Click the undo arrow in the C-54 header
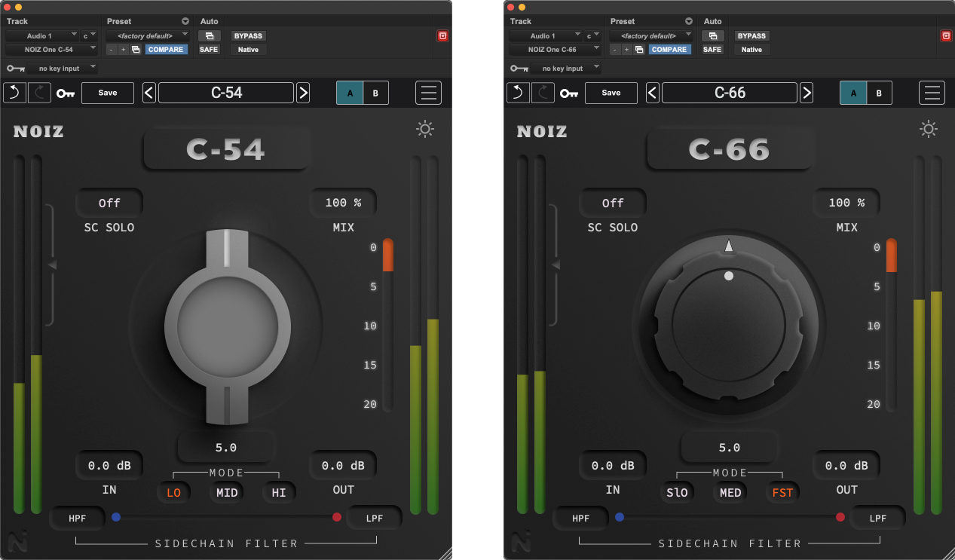This screenshot has height=560, width=955. point(14,93)
